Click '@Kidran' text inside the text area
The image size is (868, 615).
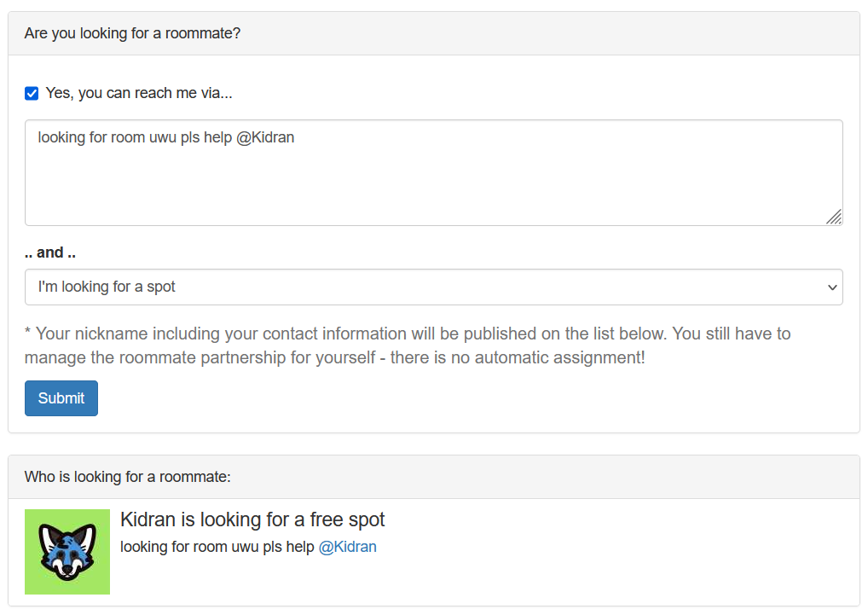click(265, 137)
